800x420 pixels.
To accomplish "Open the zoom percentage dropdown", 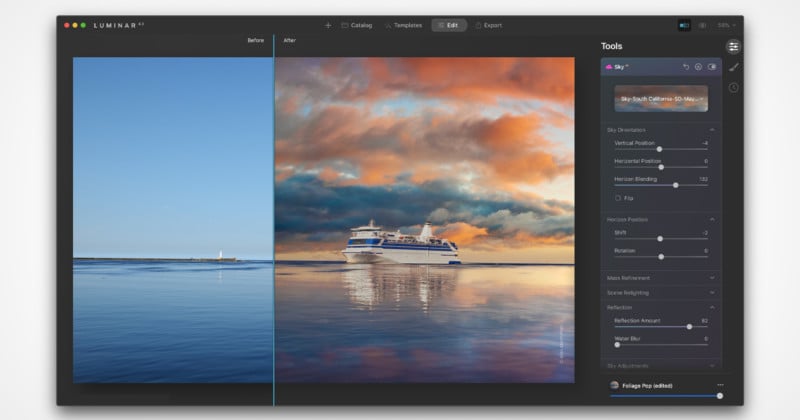I will tap(726, 25).
